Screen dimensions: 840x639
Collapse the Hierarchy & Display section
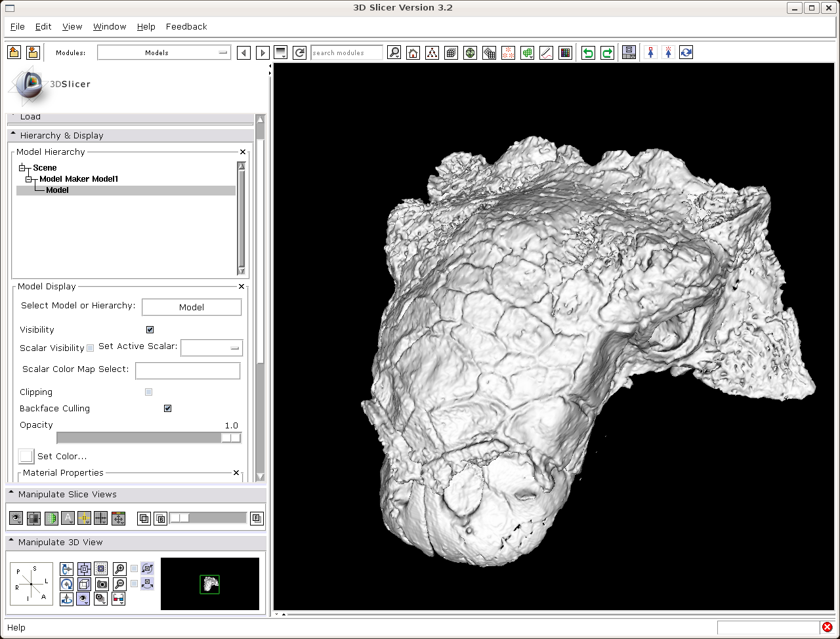[x=13, y=135]
